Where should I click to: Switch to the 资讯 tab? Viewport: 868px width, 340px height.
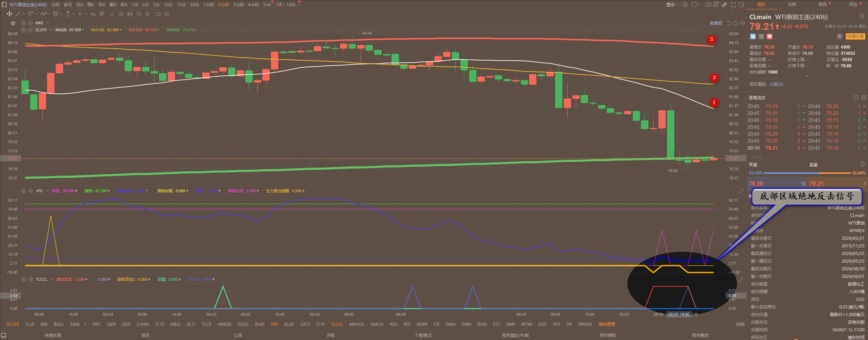(823, 5)
